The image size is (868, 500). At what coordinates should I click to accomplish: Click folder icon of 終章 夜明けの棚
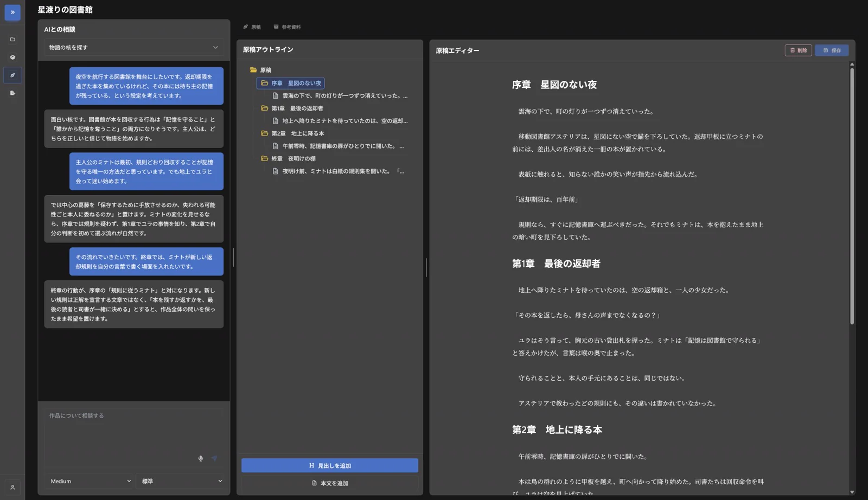point(265,158)
